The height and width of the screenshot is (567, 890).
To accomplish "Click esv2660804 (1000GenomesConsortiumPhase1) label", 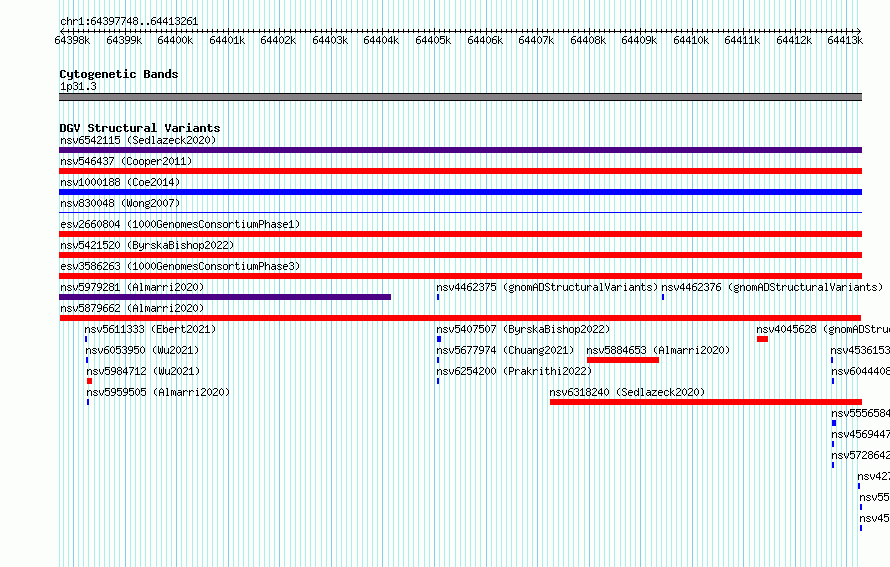I will 180,224.
